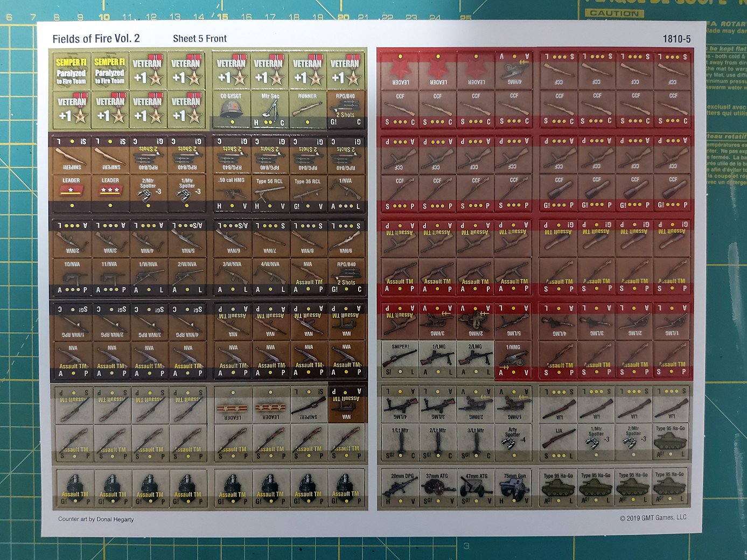Select the .50 cal HMG counter

click(232, 194)
